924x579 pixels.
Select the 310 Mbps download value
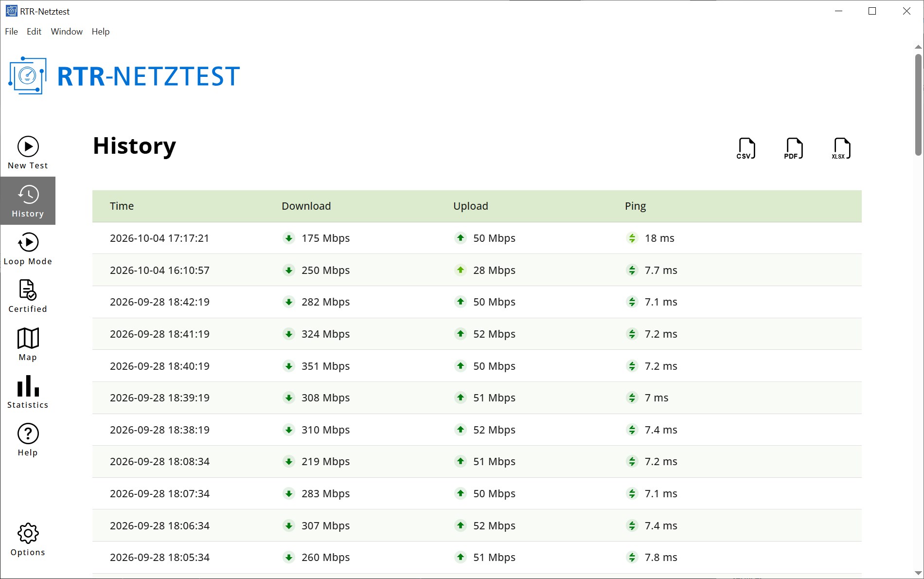[x=325, y=430]
